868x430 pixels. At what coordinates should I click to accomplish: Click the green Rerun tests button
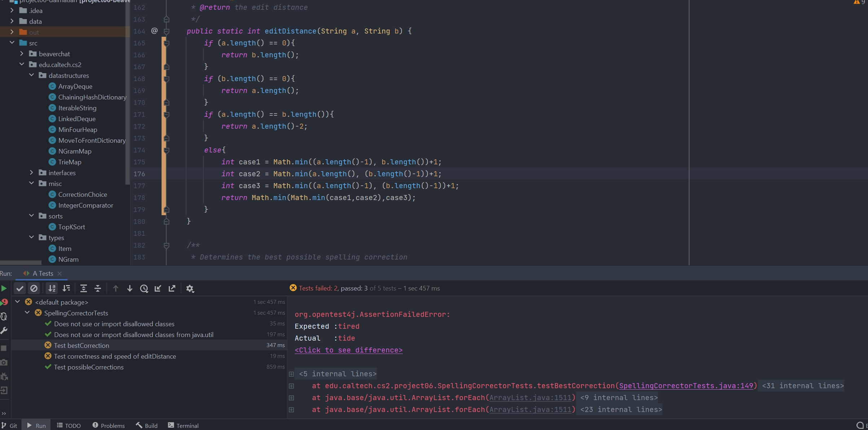point(4,288)
